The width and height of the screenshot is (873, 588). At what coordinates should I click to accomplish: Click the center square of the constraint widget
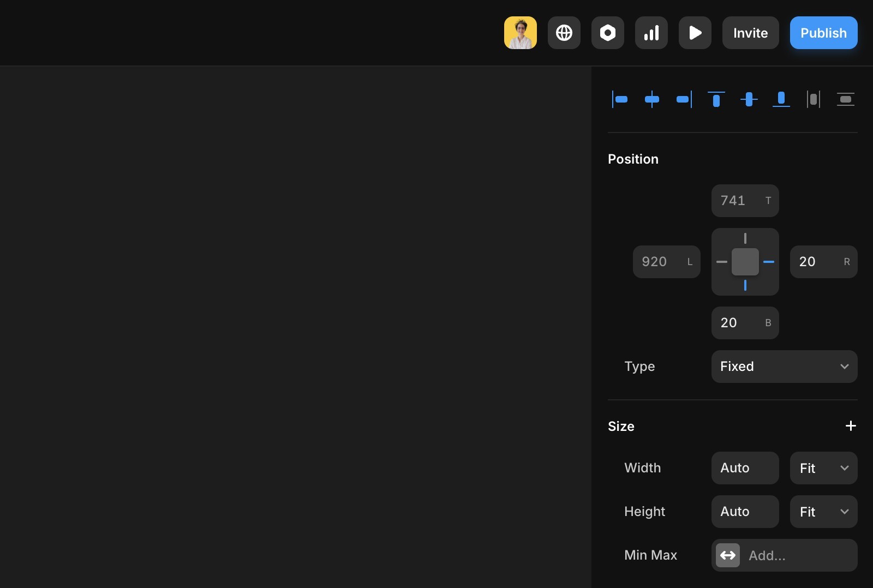745,262
